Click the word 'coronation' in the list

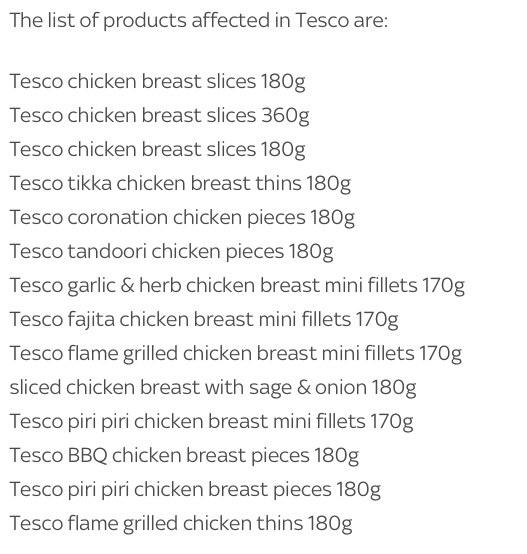click(118, 217)
